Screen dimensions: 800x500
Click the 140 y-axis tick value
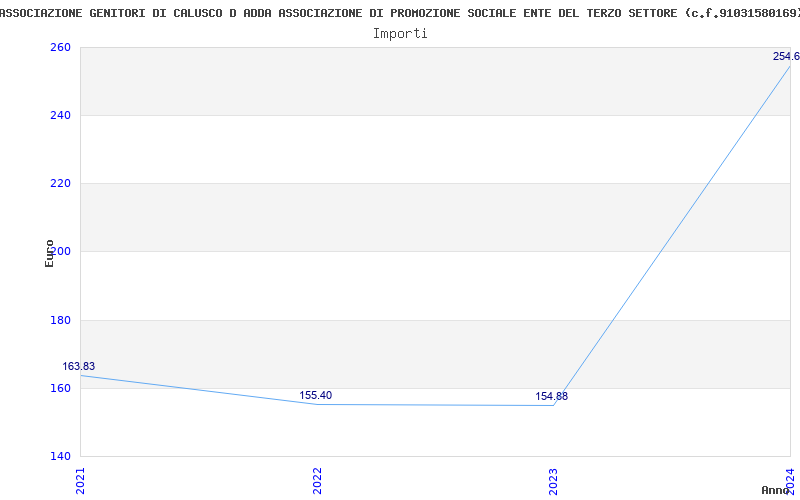[60, 456]
